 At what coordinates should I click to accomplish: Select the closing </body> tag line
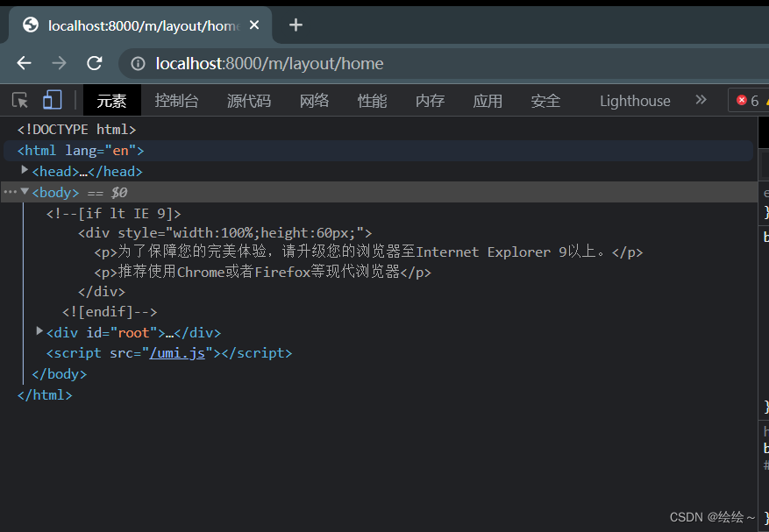tap(60, 374)
